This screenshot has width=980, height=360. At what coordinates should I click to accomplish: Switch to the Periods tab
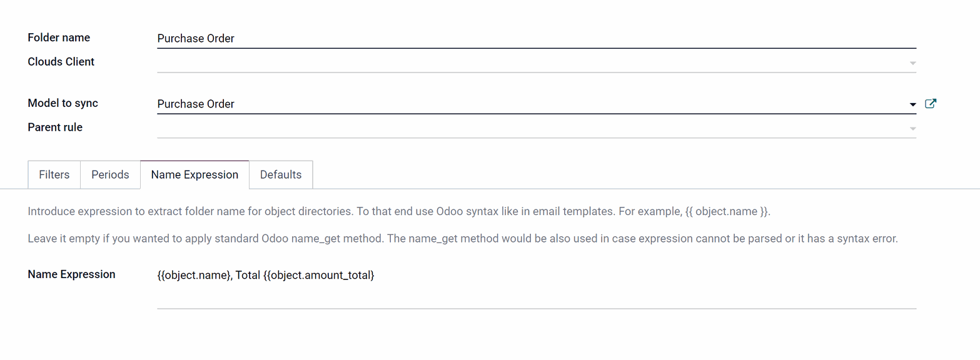[x=110, y=174]
